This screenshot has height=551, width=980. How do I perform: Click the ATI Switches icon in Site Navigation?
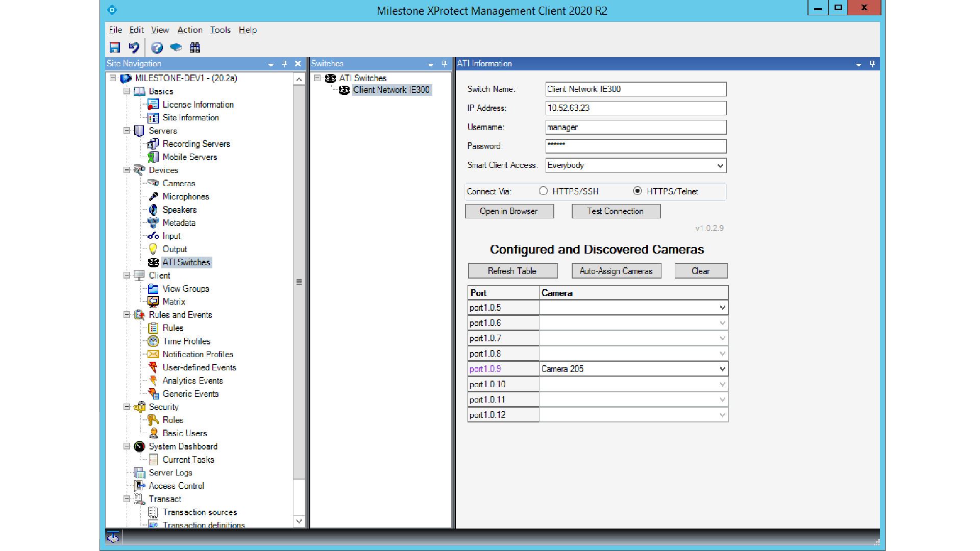153,262
